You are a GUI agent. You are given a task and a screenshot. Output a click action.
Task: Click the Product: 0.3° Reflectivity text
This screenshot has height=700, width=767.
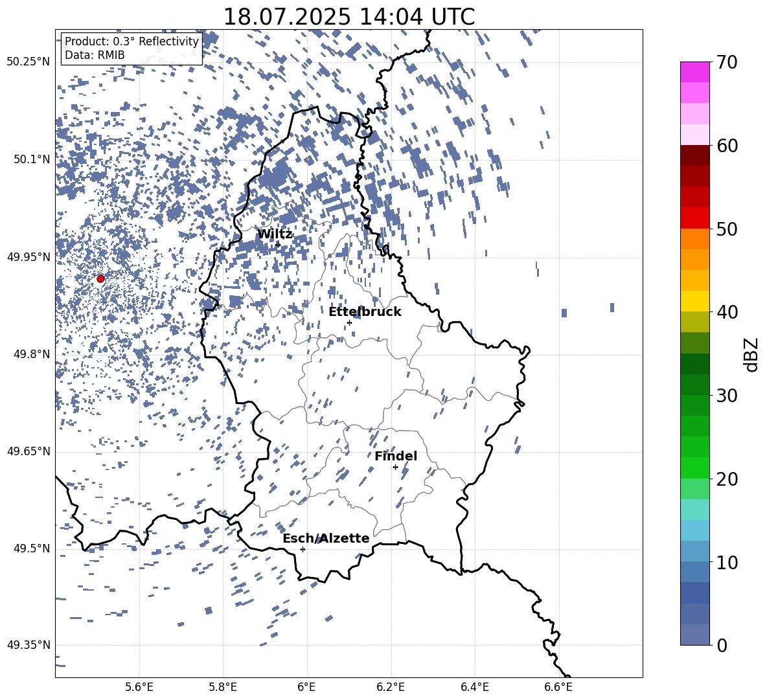click(132, 41)
